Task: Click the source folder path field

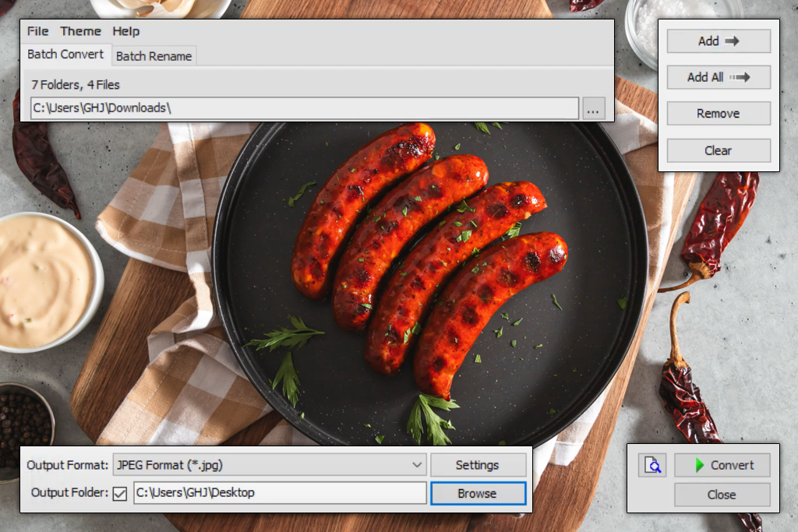Action: [305, 108]
